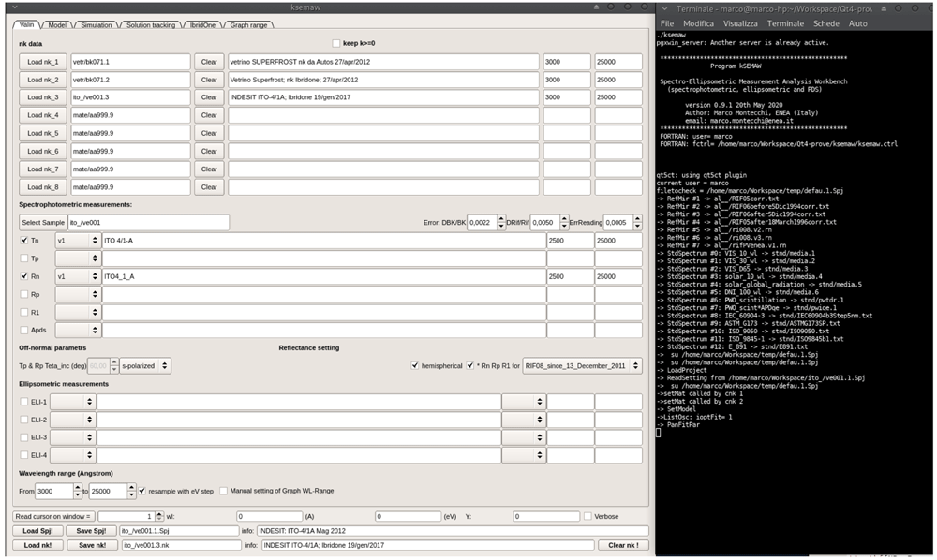Open the Modifica menu in the terminal window
Screen dimensions: 937x560
pyautogui.click(x=698, y=24)
